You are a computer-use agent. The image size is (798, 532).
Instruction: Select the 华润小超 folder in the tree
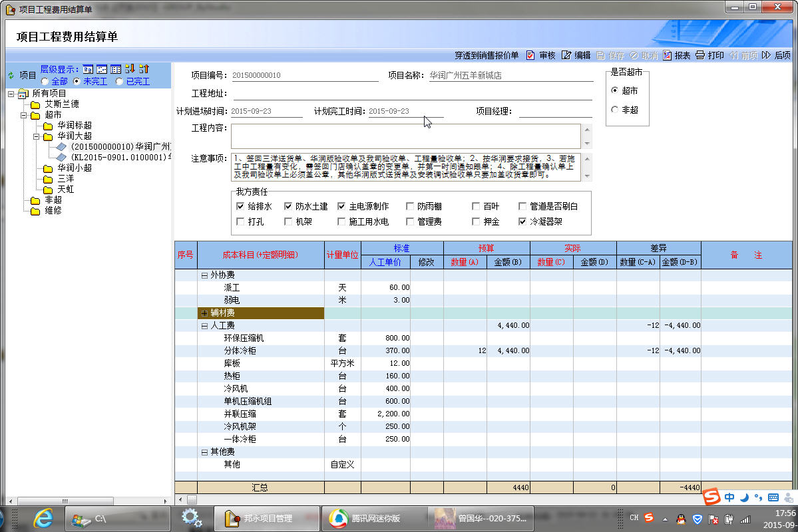(74, 168)
